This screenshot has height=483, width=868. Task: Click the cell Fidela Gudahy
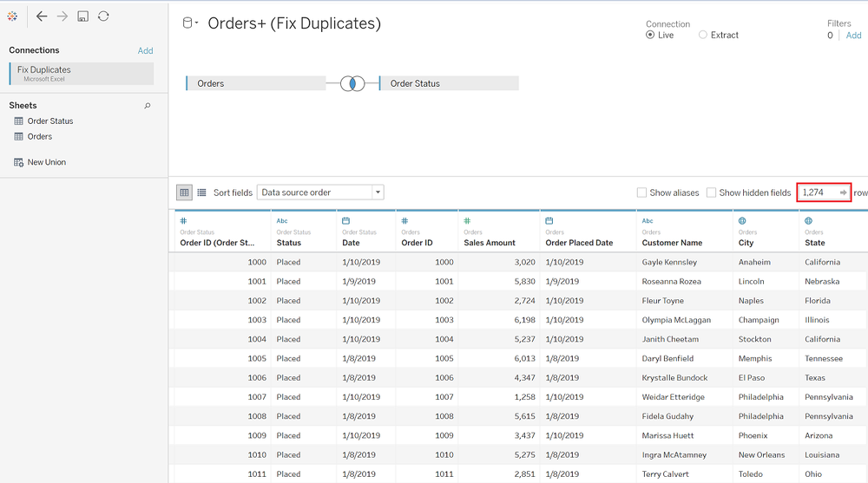[667, 416]
